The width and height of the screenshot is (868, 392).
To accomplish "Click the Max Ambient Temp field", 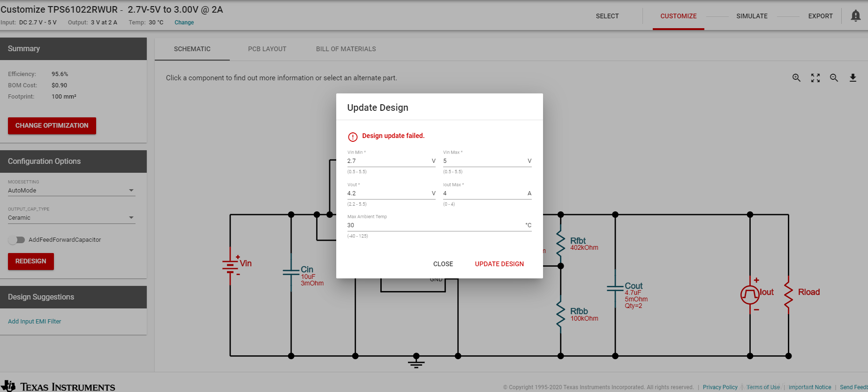I will pyautogui.click(x=439, y=225).
